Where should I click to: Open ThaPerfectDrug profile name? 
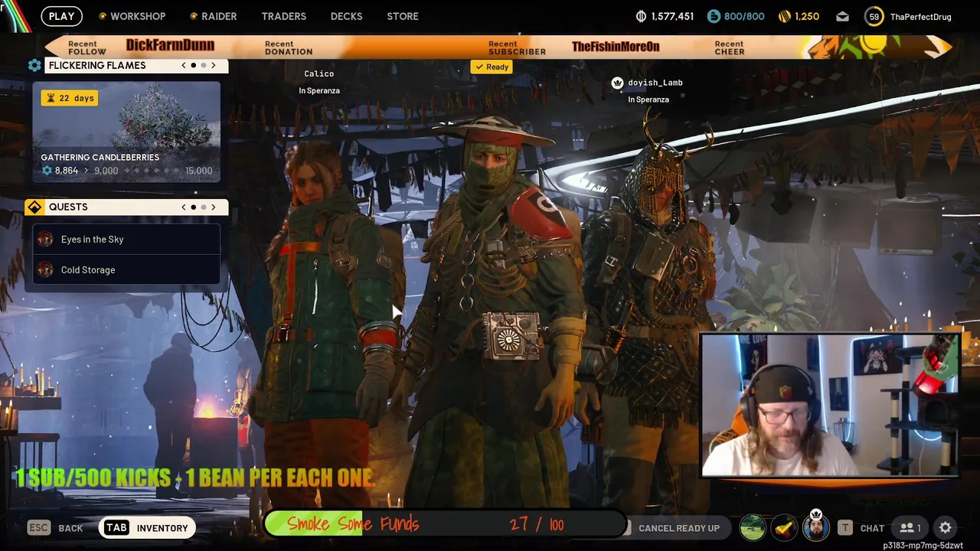(920, 16)
